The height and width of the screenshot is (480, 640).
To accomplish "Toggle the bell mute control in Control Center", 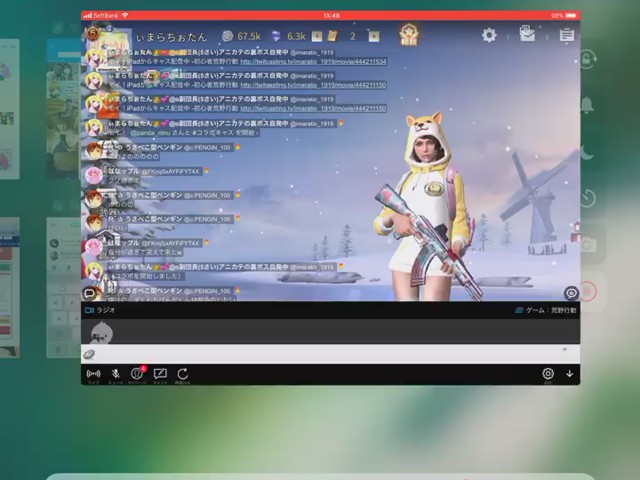I will click(x=587, y=105).
